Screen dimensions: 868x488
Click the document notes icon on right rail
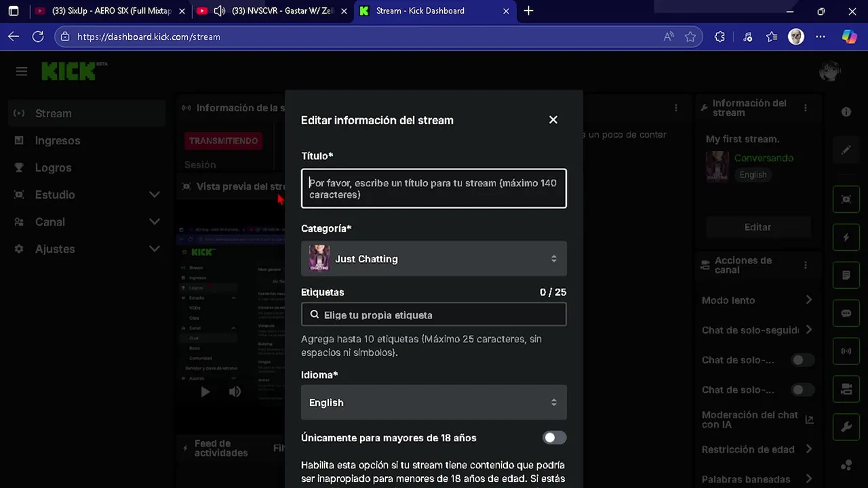pos(846,275)
